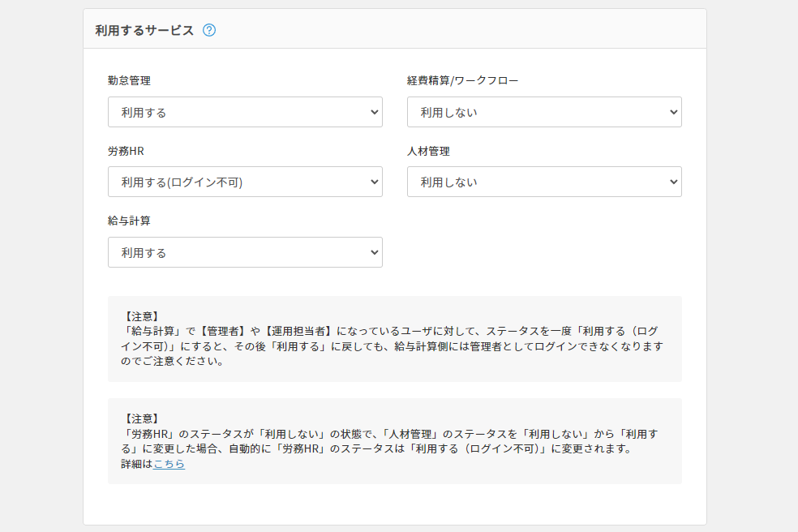Click the chevron arrow in 勤怠管理 select

[374, 112]
